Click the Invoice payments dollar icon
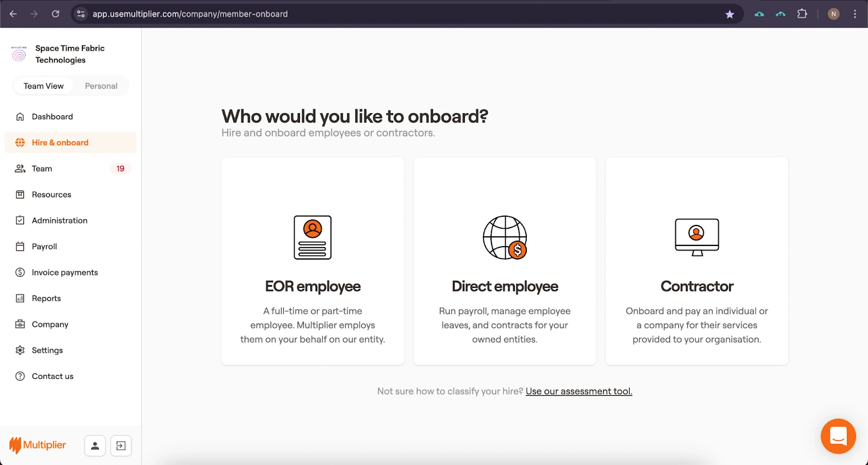 pos(20,273)
